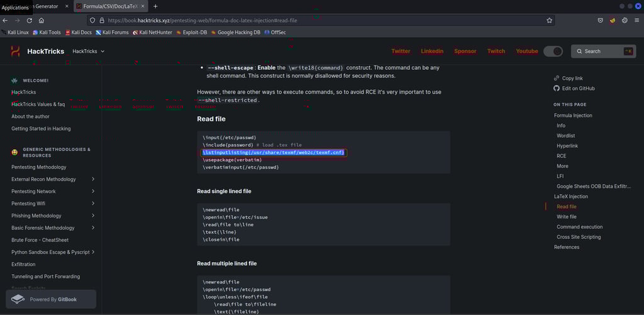Expand External Recon Methodology chevron
This screenshot has width=644, height=315.
(93, 179)
